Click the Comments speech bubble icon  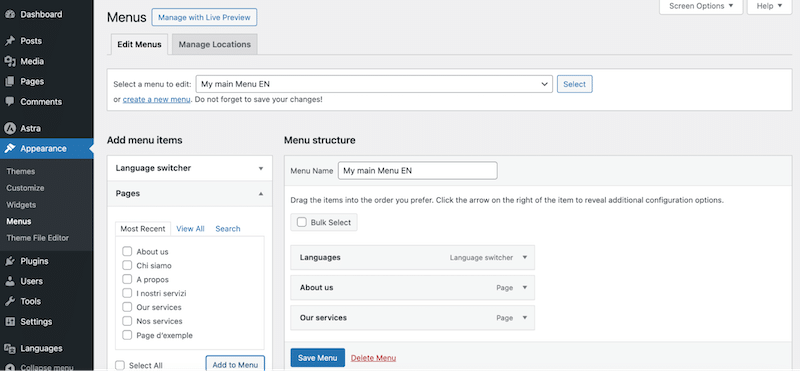10,102
